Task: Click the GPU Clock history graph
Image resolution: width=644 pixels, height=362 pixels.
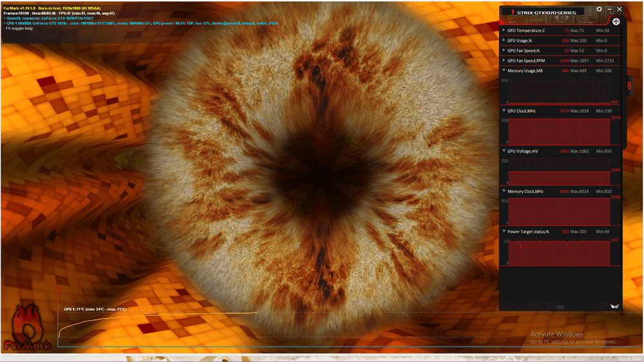Action: tap(559, 131)
